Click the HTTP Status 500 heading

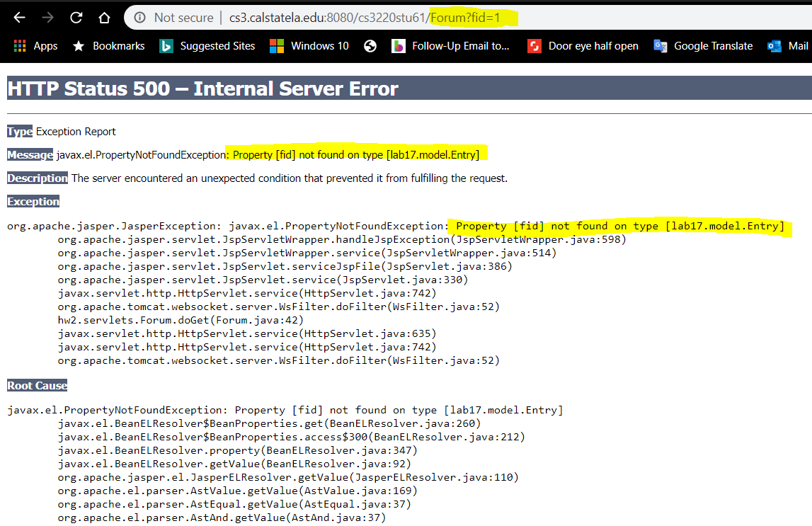click(203, 88)
